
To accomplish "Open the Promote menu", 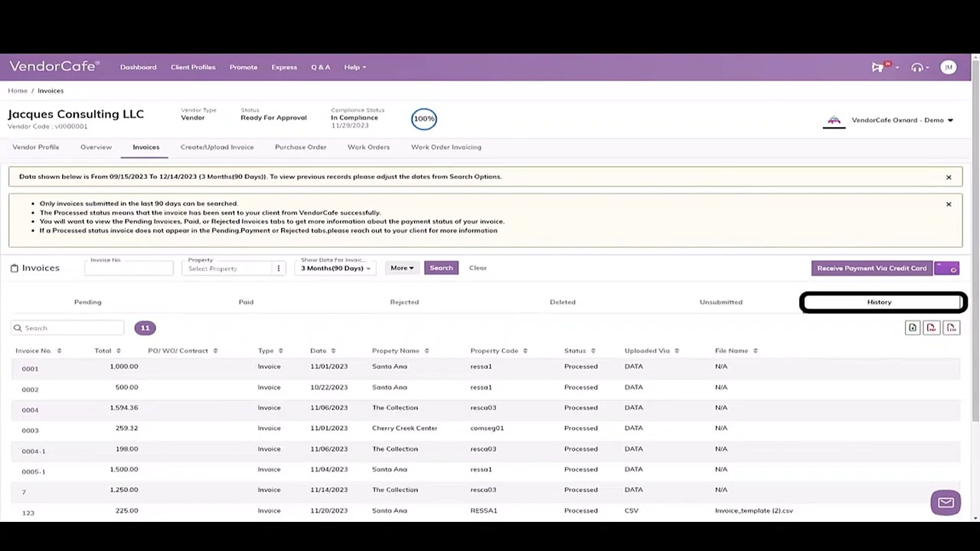I will [x=243, y=67].
